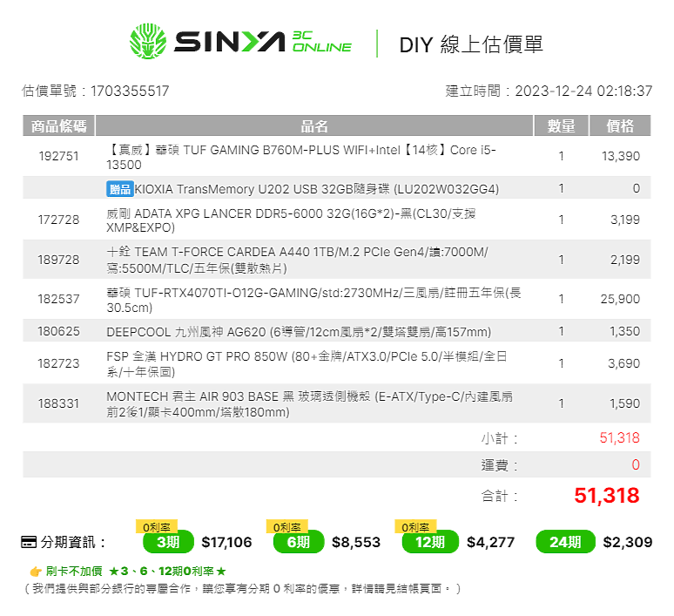Click the 0利率 tag above 6期
The width and height of the screenshot is (674, 616).
(x=287, y=527)
